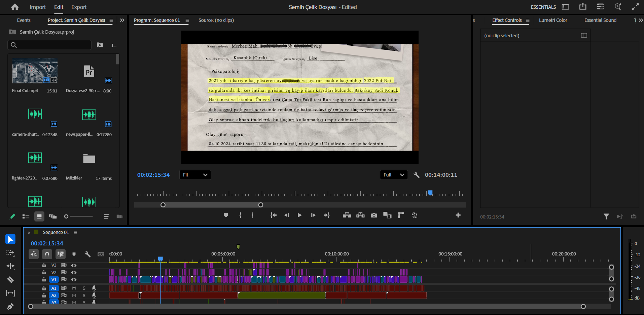
Task: Choose the Track Select Forward tool
Action: [x=10, y=253]
